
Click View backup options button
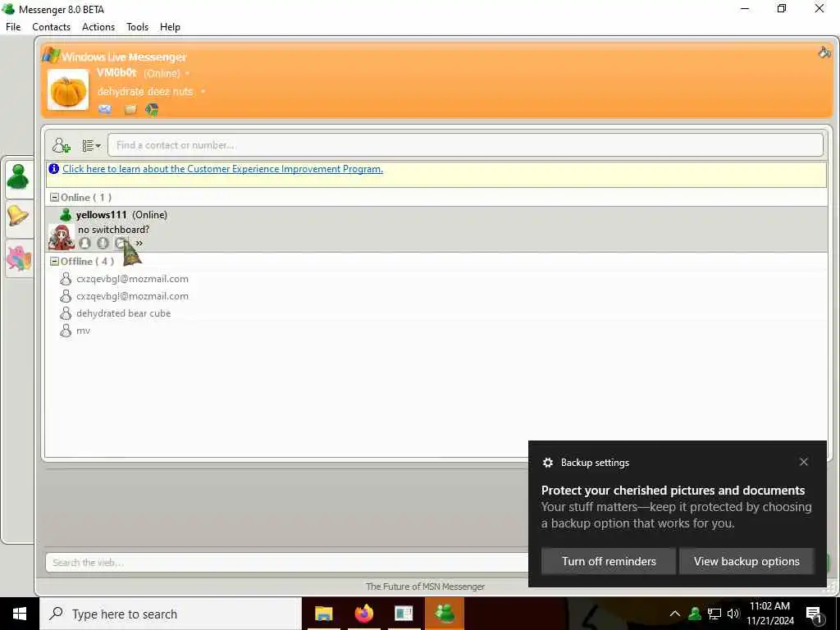[x=746, y=561]
